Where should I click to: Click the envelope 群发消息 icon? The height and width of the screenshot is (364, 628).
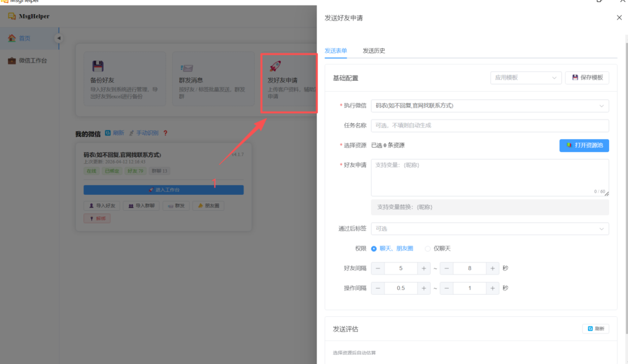186,67
